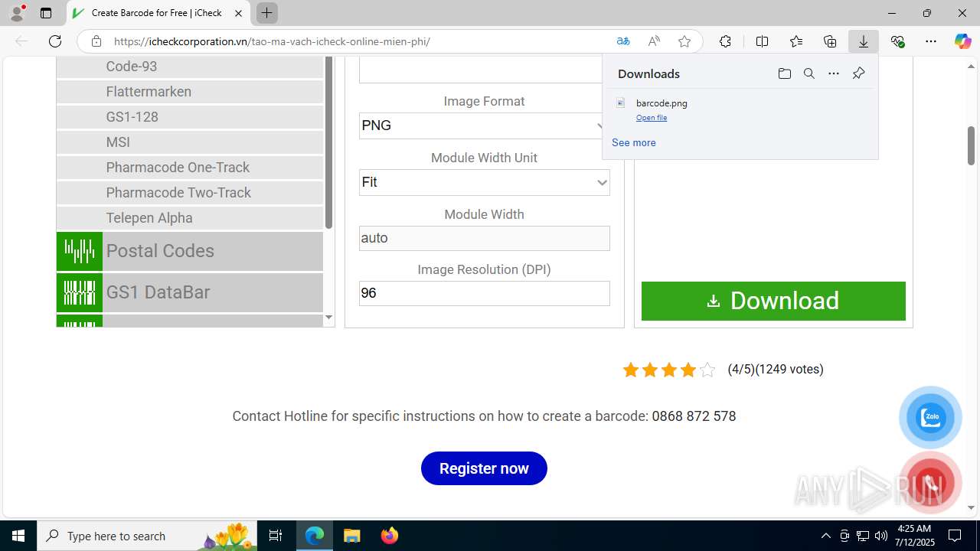Viewport: 980px width, 551px height.
Task: Launch Copilot sidebar
Action: pyautogui.click(x=962, y=41)
